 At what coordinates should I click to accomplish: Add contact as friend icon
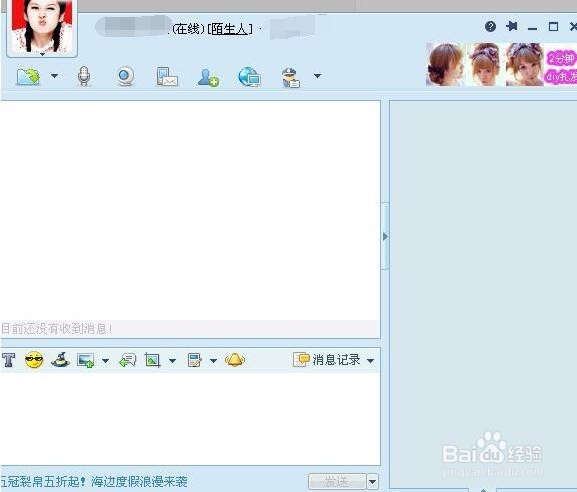(x=208, y=77)
